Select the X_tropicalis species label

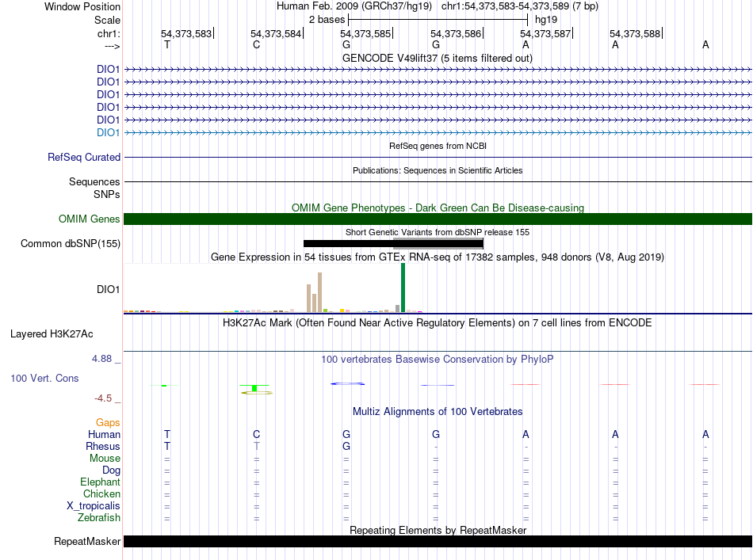[94, 506]
